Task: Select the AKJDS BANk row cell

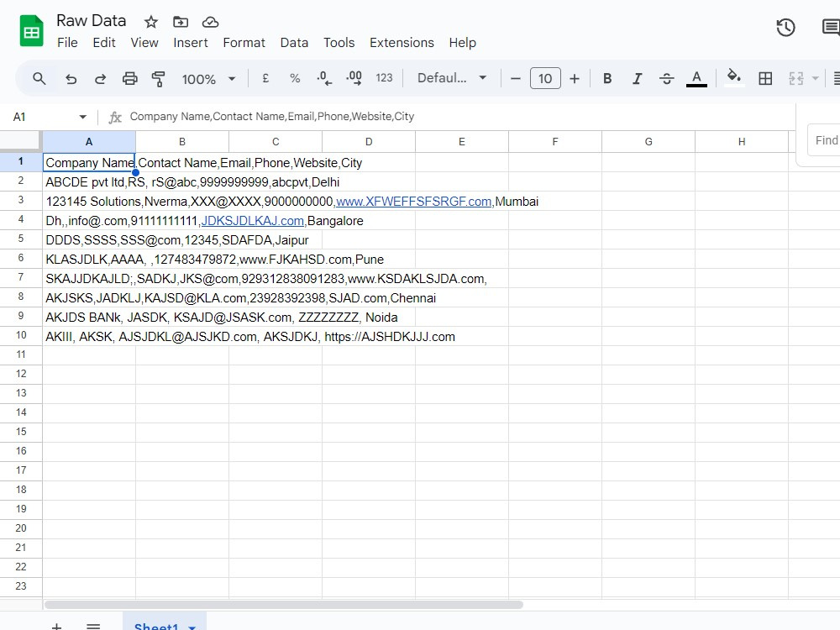Action: point(89,318)
